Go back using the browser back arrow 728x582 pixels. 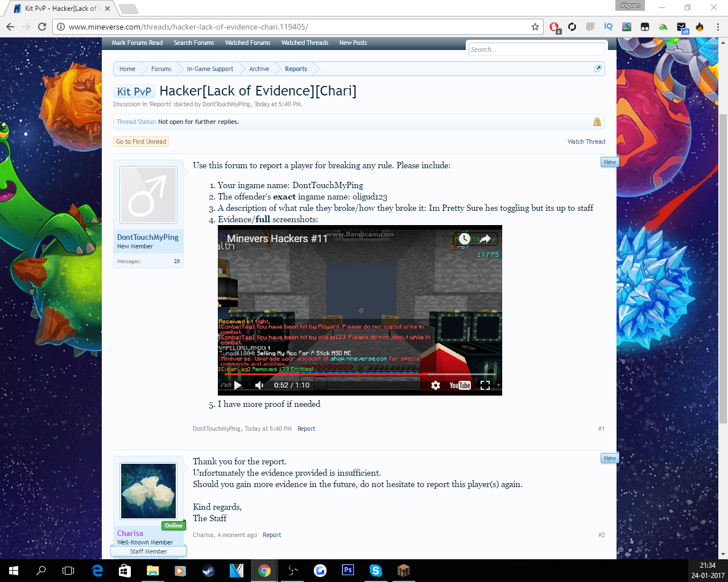(10, 27)
